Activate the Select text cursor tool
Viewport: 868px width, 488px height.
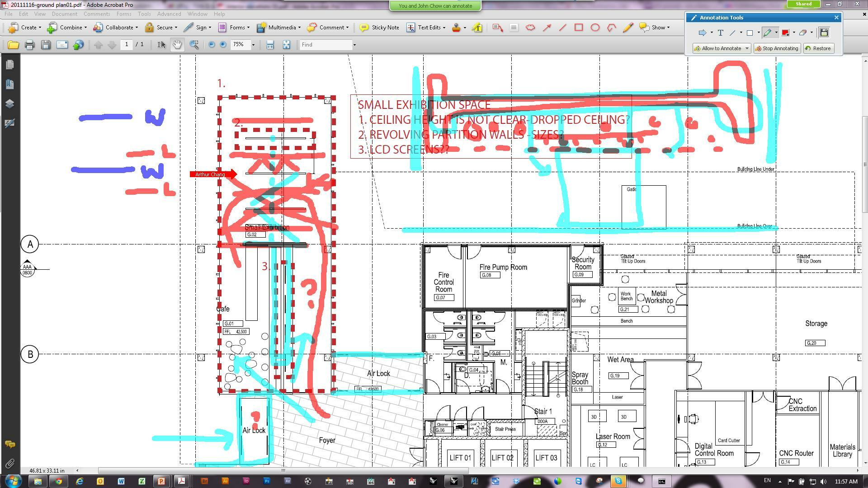tap(161, 45)
